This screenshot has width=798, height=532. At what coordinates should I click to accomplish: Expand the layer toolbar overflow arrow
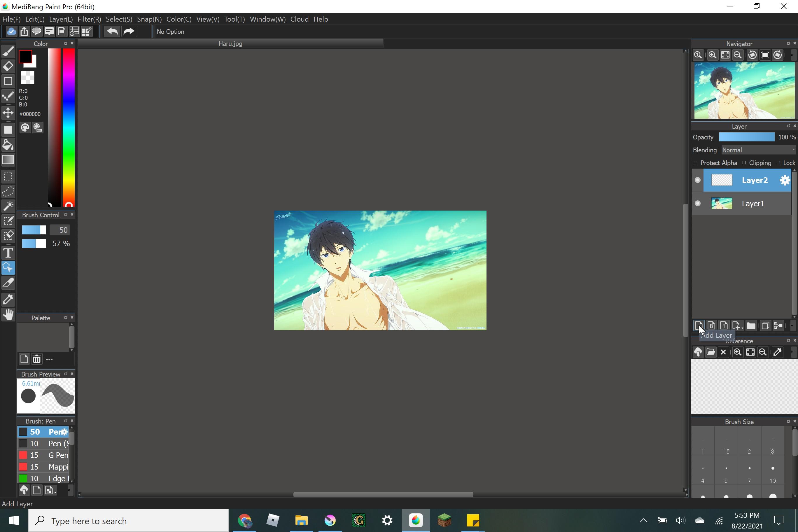792,326
